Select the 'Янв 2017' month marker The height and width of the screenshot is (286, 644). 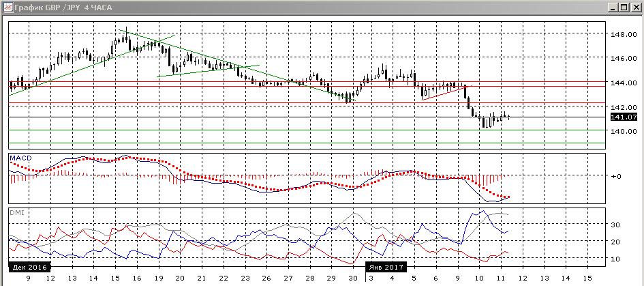click(386, 267)
